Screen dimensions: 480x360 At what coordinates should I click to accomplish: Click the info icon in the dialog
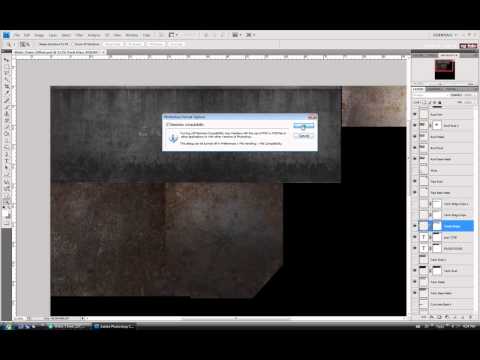click(x=173, y=138)
